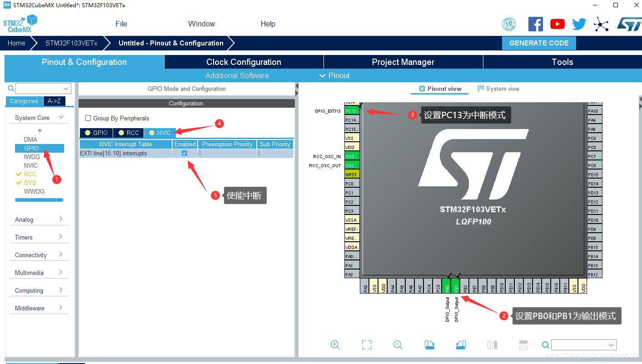Select the PB1 pin on the chip
Image resolution: width=642 pixels, height=364 pixels.
click(x=456, y=286)
